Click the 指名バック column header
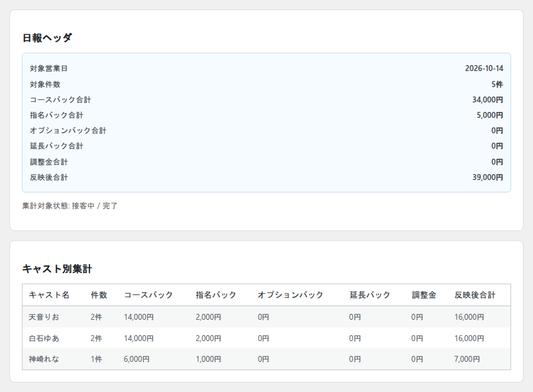The image size is (533, 392). tap(216, 295)
